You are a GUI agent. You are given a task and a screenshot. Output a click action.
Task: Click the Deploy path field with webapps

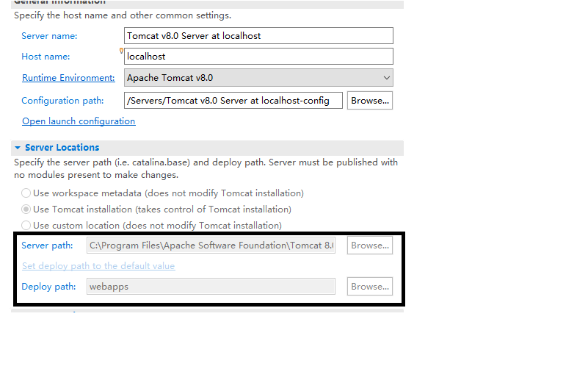211,287
